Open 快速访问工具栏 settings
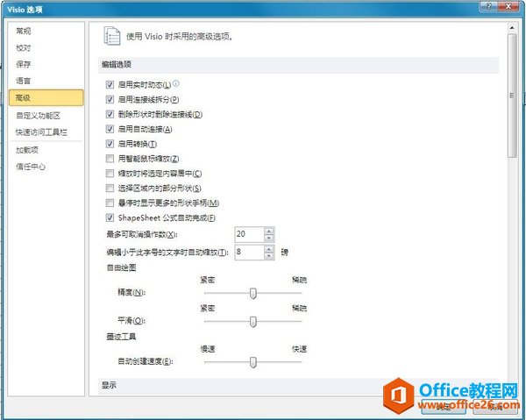Screen dimensions: 526x420 point(46,132)
